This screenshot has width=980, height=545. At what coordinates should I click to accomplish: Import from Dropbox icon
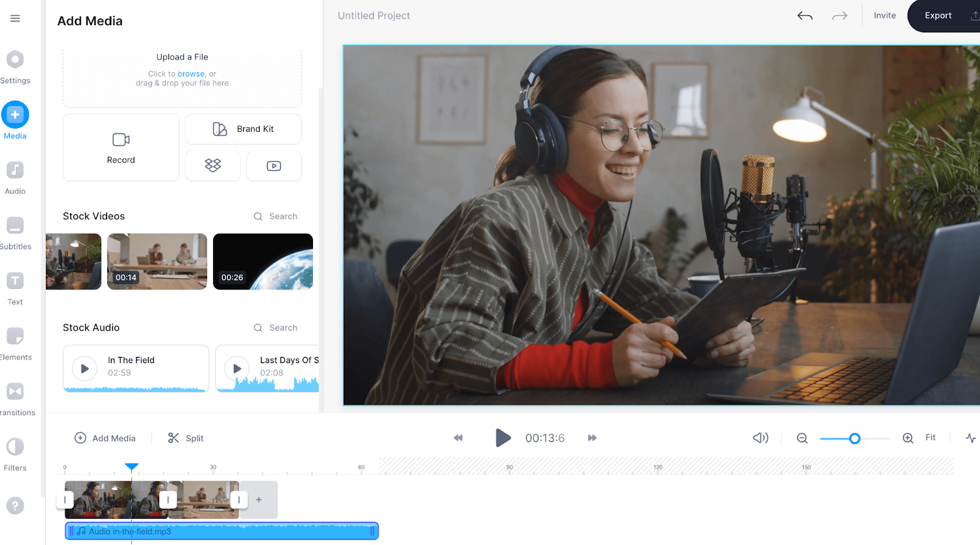pyautogui.click(x=213, y=165)
